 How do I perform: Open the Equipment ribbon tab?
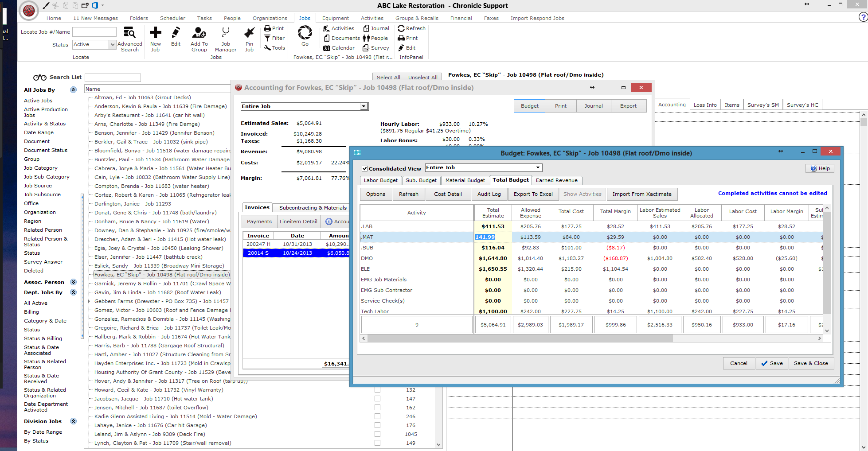[336, 18]
